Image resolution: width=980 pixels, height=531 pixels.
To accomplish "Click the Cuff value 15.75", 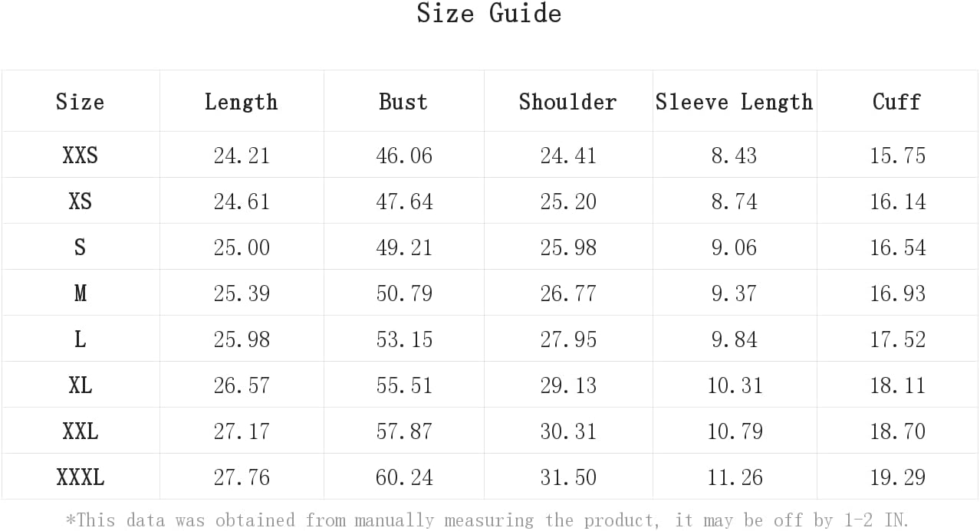I will pyautogui.click(x=897, y=156).
